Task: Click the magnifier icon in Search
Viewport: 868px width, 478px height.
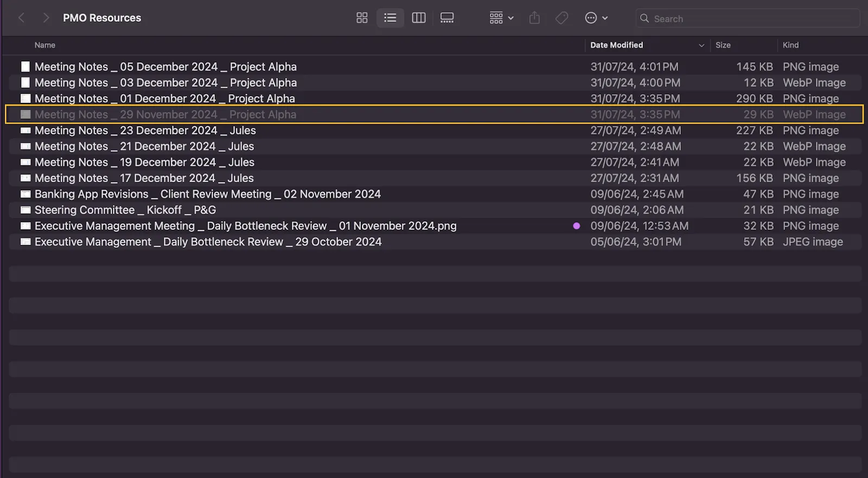Action: (644, 18)
